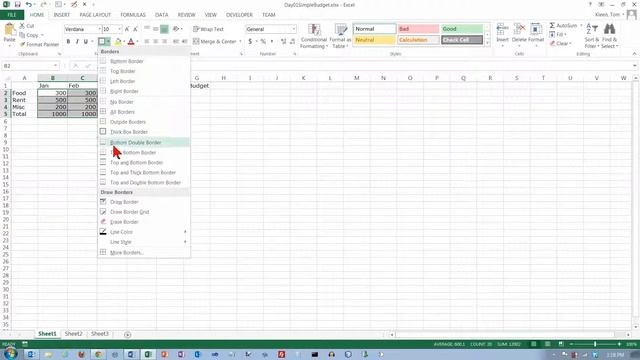Apply the Bad cell style
Image resolution: width=640 pixels, height=360 pixels.
pyautogui.click(x=418, y=29)
